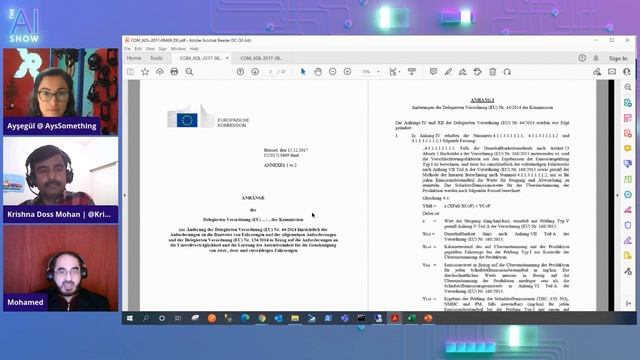Click the Protect shield icon in right pane
Image resolution: width=640 pixels, height=360 pixels.
628,225
